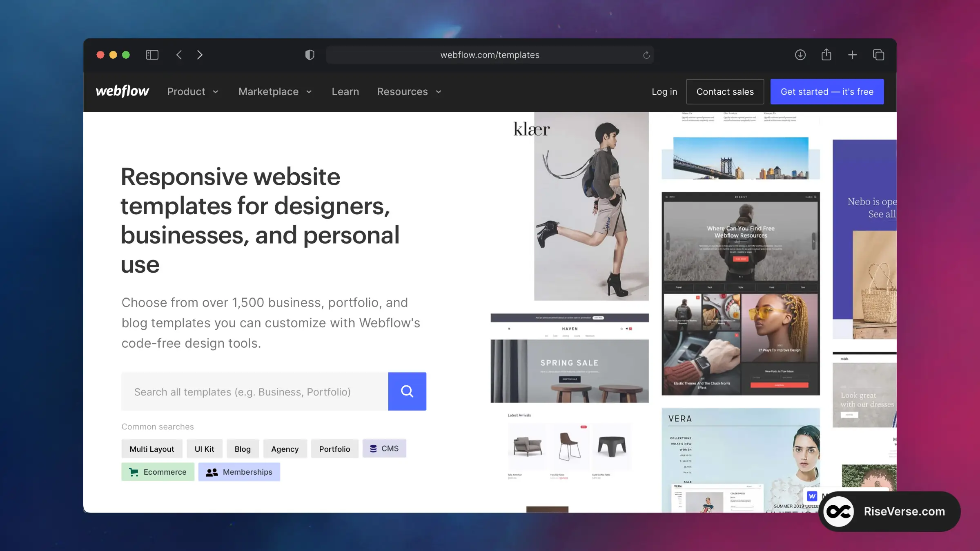Click the Search all templates field
Image resolution: width=980 pixels, height=551 pixels.
pyautogui.click(x=254, y=391)
